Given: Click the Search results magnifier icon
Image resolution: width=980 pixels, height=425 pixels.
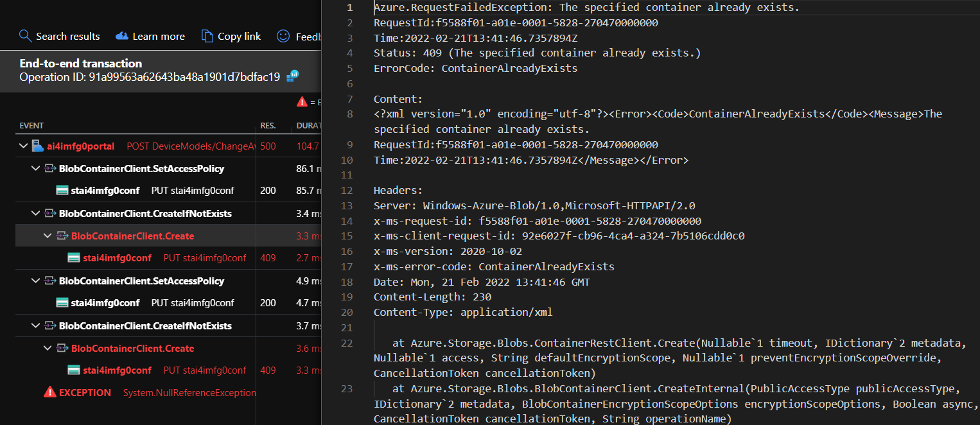Looking at the screenshot, I should (x=26, y=36).
